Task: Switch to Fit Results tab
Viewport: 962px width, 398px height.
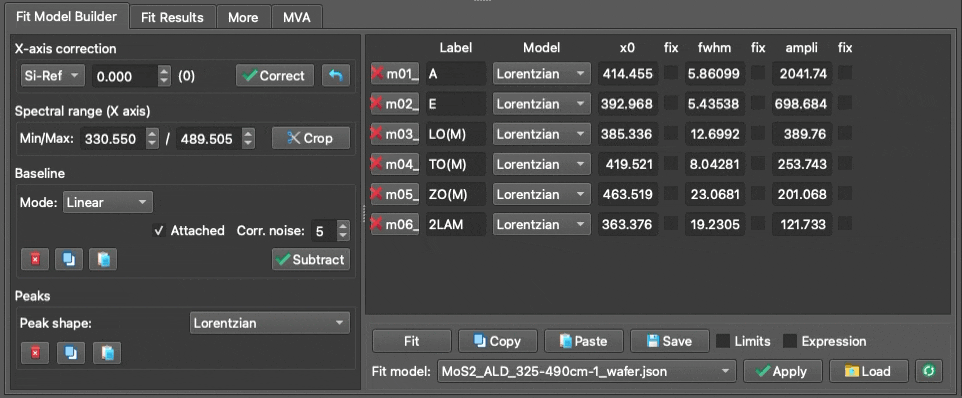Action: pos(172,18)
